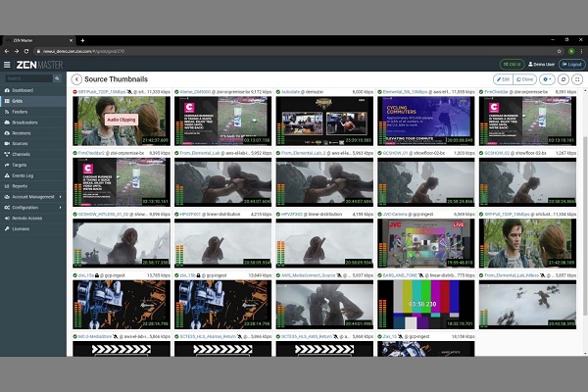
Task: Click the cycling commuters Elemental thumbnail
Action: pyautogui.click(x=426, y=121)
